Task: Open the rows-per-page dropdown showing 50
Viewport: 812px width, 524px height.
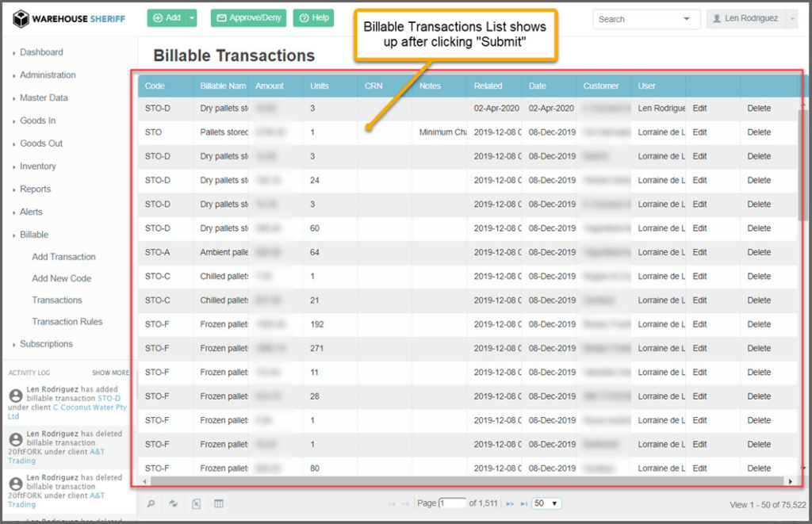Action: pos(546,503)
